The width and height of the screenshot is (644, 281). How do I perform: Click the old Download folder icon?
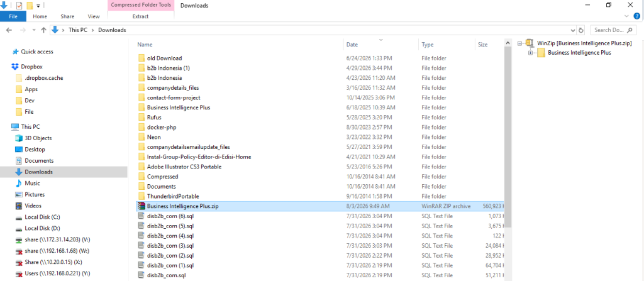(142, 58)
